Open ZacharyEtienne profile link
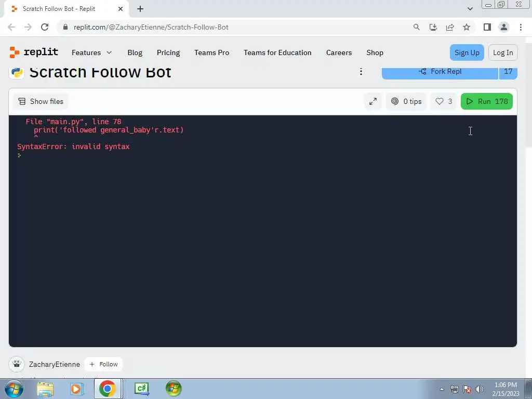The height and width of the screenshot is (399, 532). pos(55,364)
